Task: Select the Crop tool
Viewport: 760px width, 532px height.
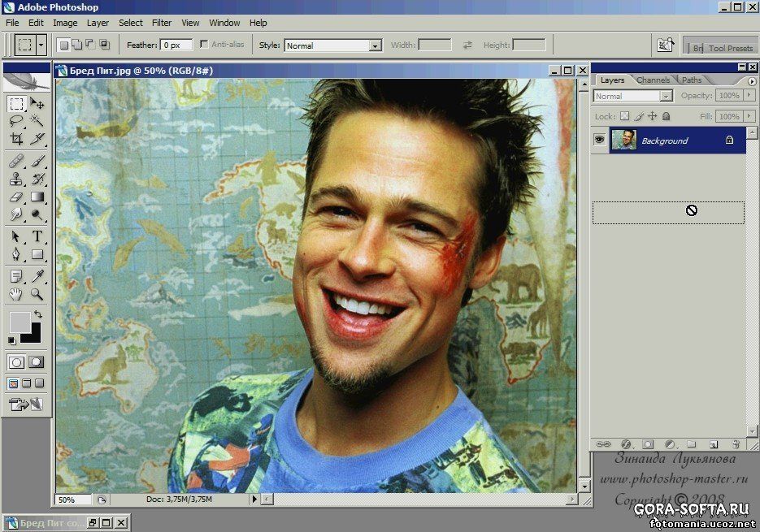Action: [x=16, y=139]
